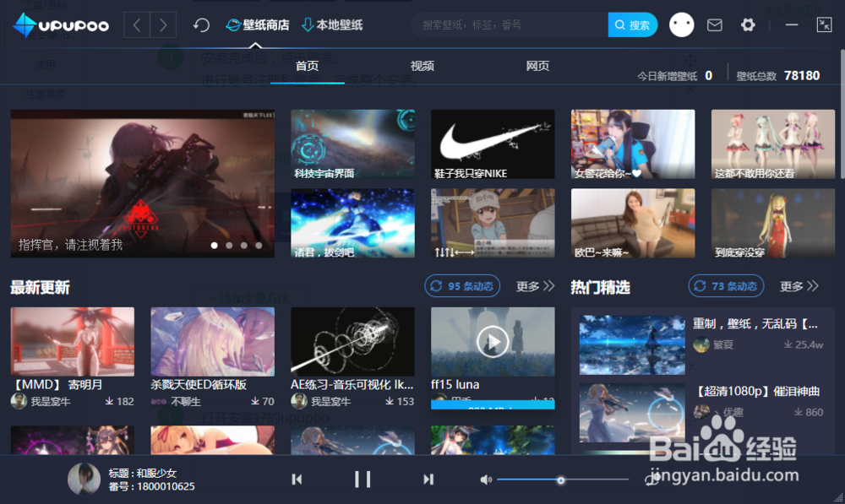Click the vertical page scrollbar
Image resolution: width=845 pixels, height=504 pixels.
tap(842, 114)
